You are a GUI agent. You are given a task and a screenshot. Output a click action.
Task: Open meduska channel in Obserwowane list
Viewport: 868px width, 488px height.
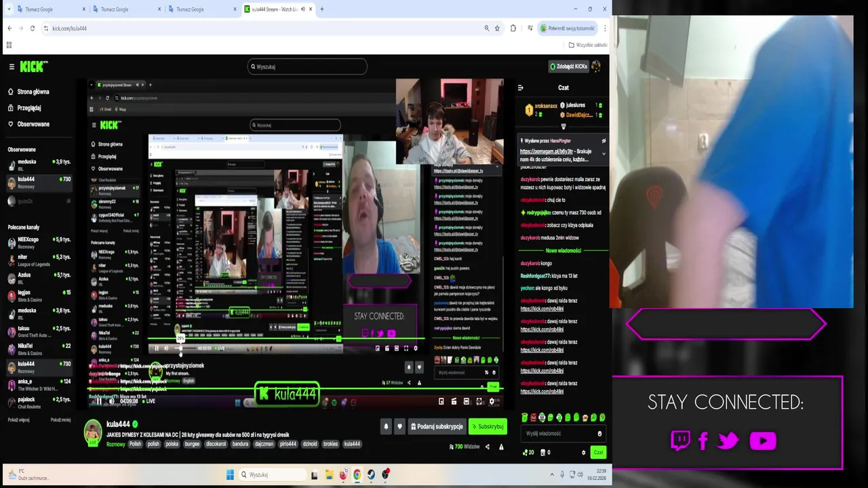[x=39, y=165]
